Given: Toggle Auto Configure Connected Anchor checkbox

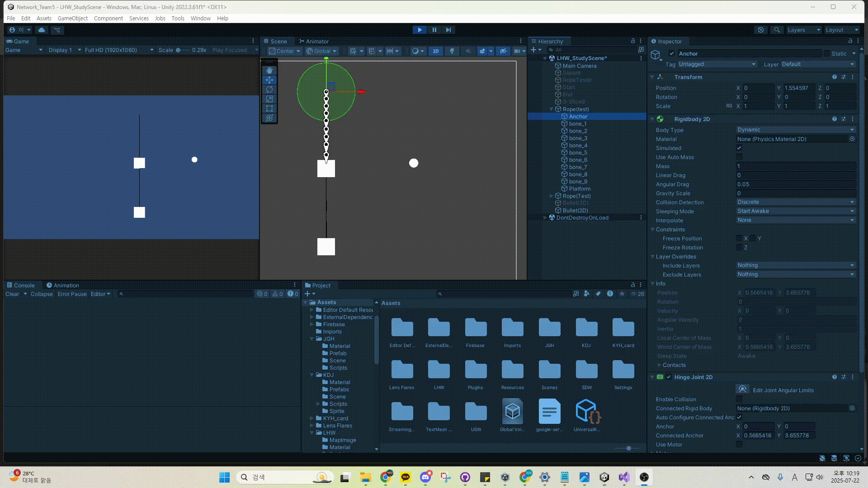Looking at the screenshot, I should (739, 417).
